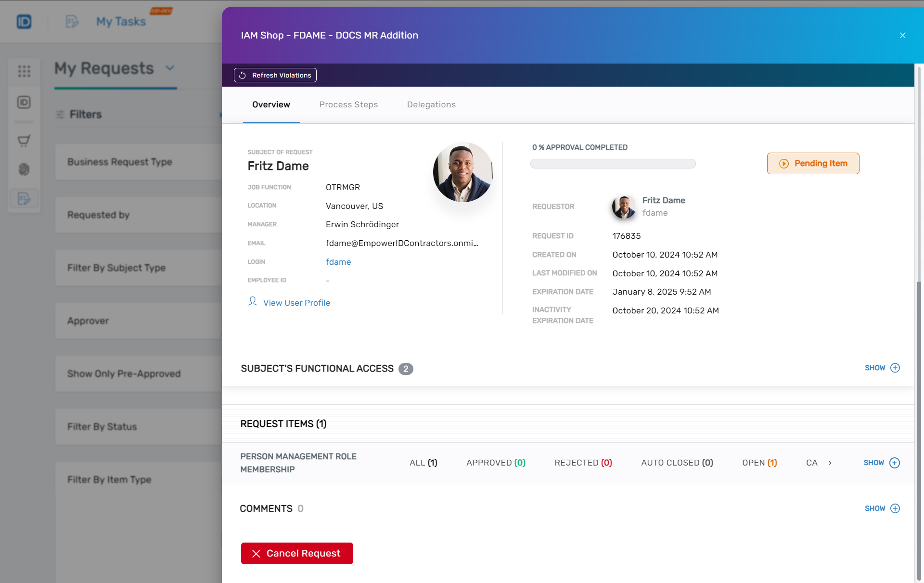Open the fdame login link
Image resolution: width=924 pixels, height=583 pixels.
[338, 262]
